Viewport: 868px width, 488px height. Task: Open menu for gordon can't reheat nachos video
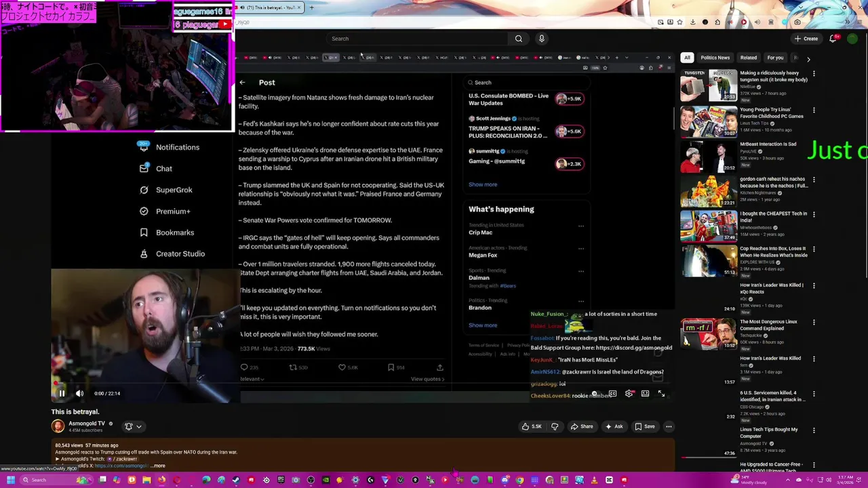814,180
